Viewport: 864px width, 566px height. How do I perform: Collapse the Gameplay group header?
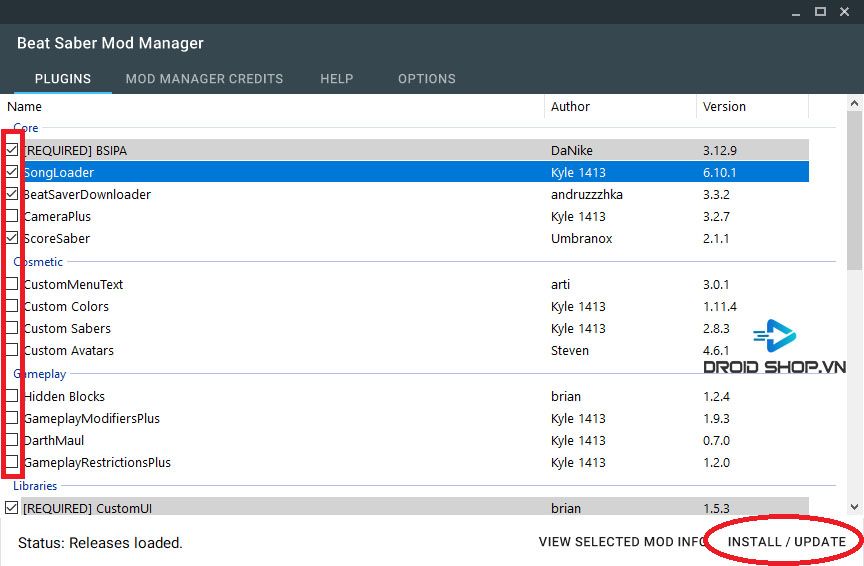(x=40, y=374)
